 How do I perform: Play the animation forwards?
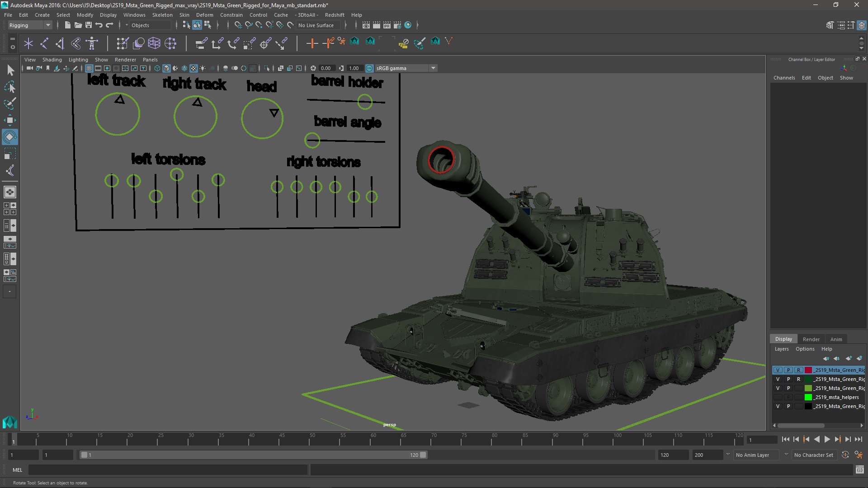pos(827,439)
